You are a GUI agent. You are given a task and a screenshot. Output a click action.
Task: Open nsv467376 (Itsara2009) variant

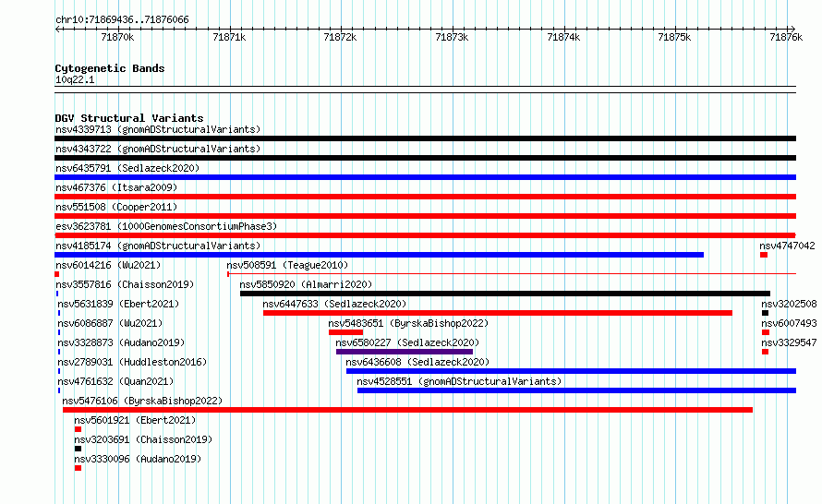click(116, 187)
